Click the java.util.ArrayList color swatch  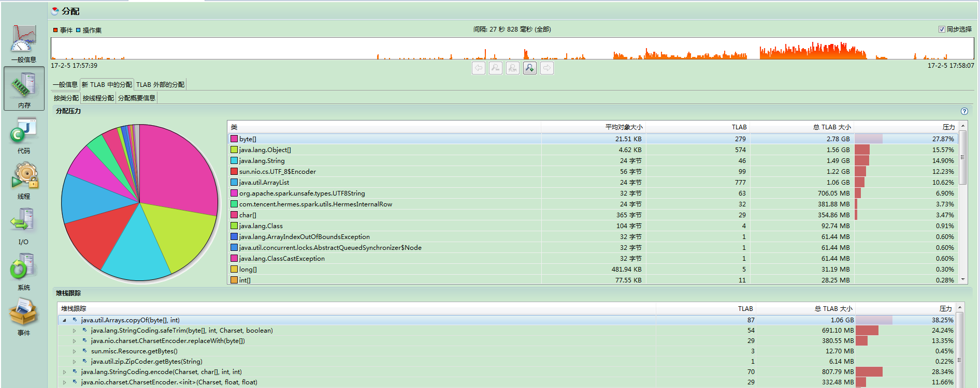click(x=234, y=183)
